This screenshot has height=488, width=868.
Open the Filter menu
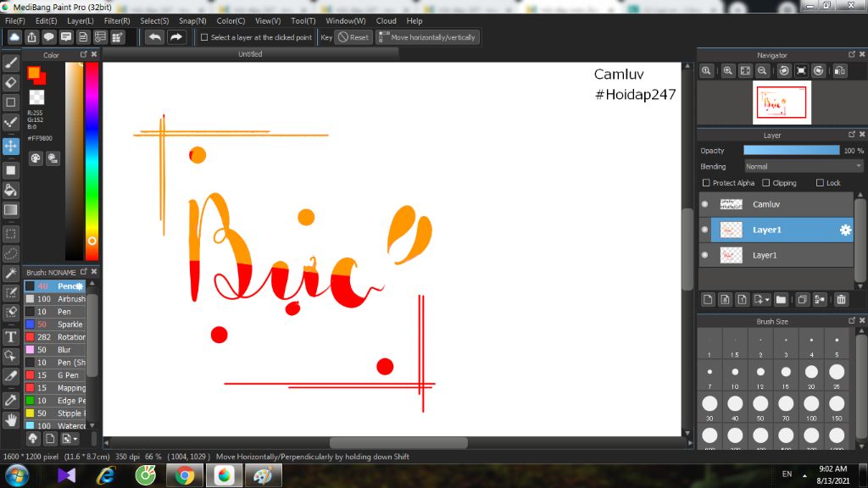click(117, 21)
